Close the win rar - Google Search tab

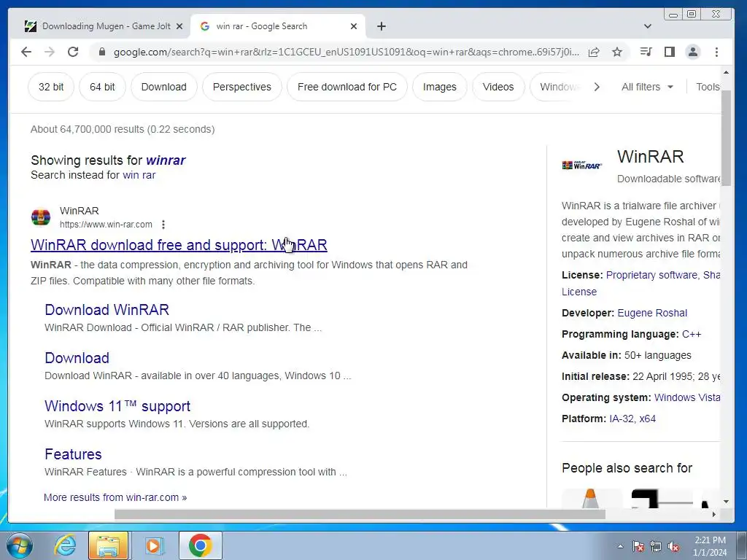[x=354, y=27]
